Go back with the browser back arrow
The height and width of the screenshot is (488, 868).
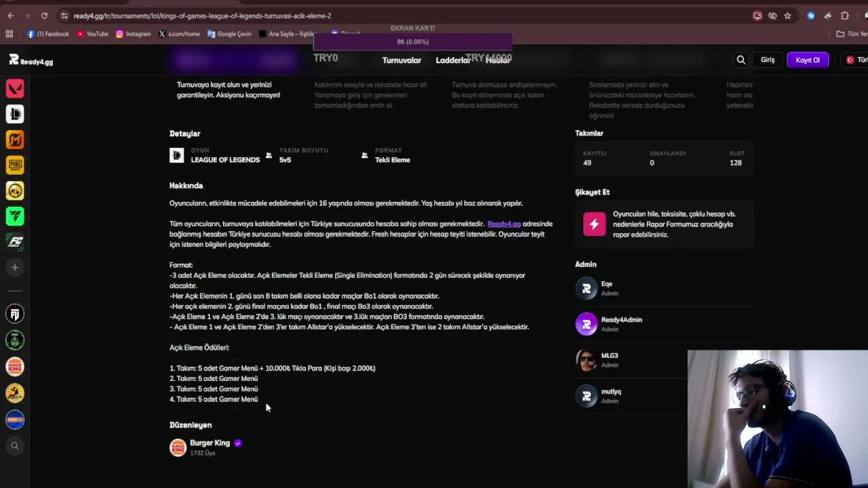click(10, 16)
